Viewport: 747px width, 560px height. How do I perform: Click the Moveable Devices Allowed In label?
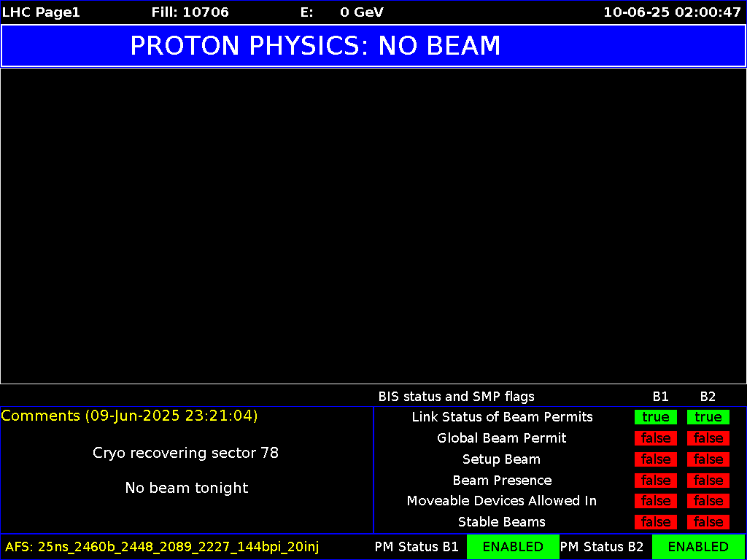click(502, 501)
